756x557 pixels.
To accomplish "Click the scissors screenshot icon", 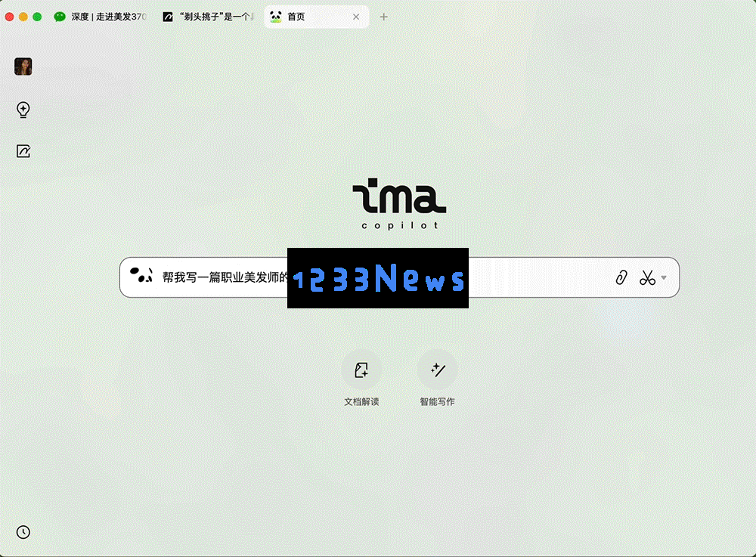I will click(x=647, y=277).
